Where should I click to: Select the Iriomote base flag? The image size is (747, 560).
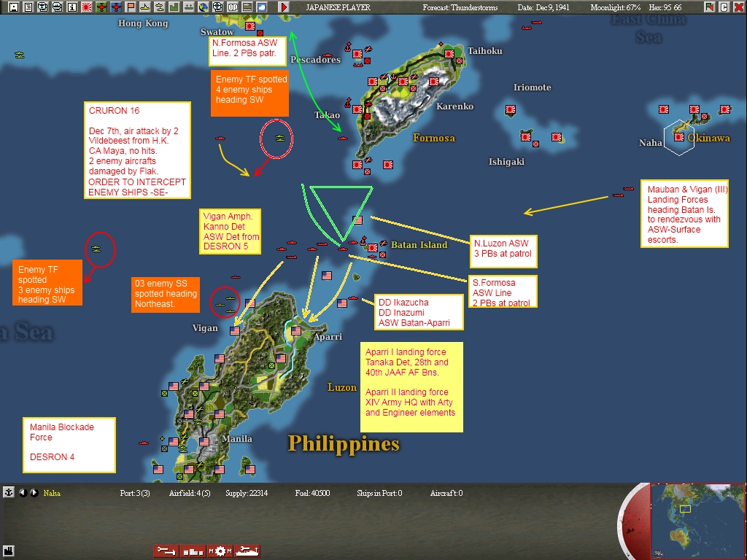click(511, 109)
